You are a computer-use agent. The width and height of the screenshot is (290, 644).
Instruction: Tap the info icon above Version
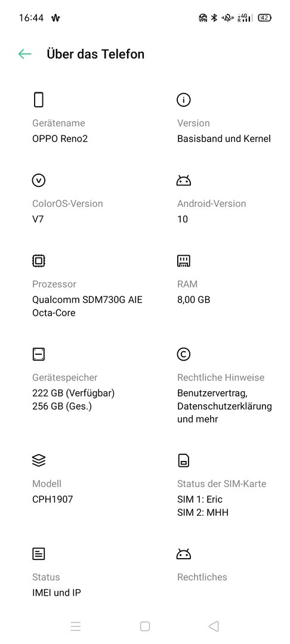click(183, 100)
